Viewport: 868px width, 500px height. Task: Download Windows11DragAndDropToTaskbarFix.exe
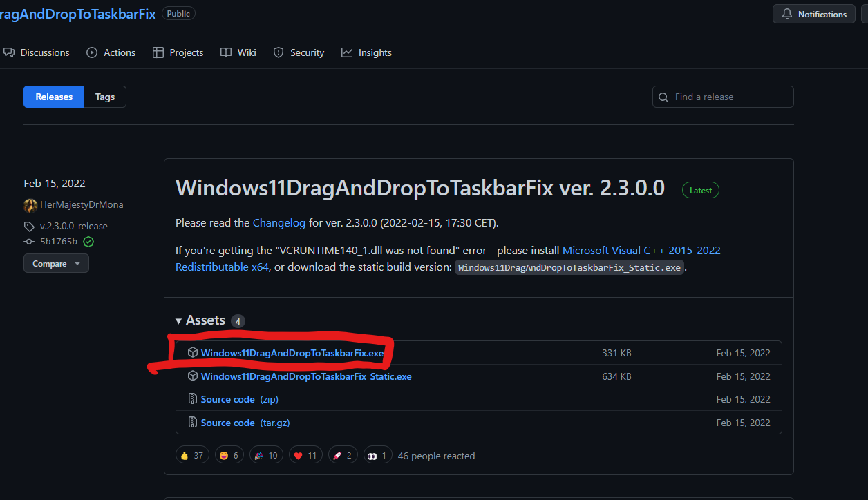(292, 353)
